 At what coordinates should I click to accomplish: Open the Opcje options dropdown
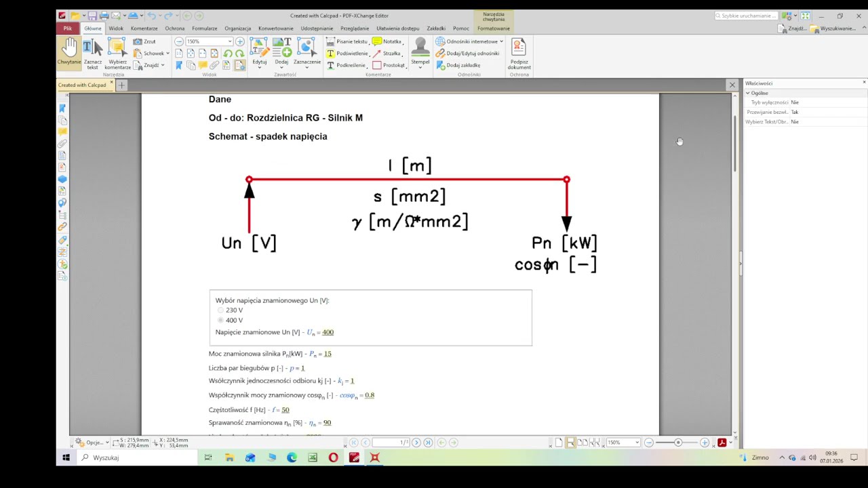pyautogui.click(x=92, y=443)
